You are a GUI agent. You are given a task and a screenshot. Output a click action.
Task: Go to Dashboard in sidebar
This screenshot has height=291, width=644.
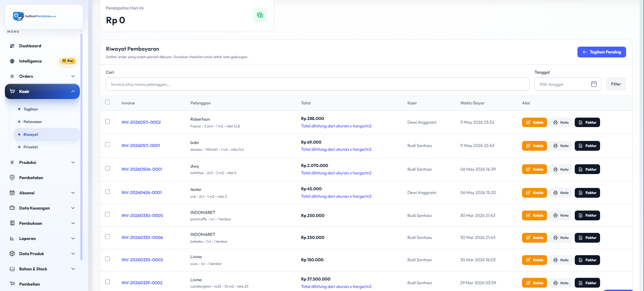(x=42, y=46)
